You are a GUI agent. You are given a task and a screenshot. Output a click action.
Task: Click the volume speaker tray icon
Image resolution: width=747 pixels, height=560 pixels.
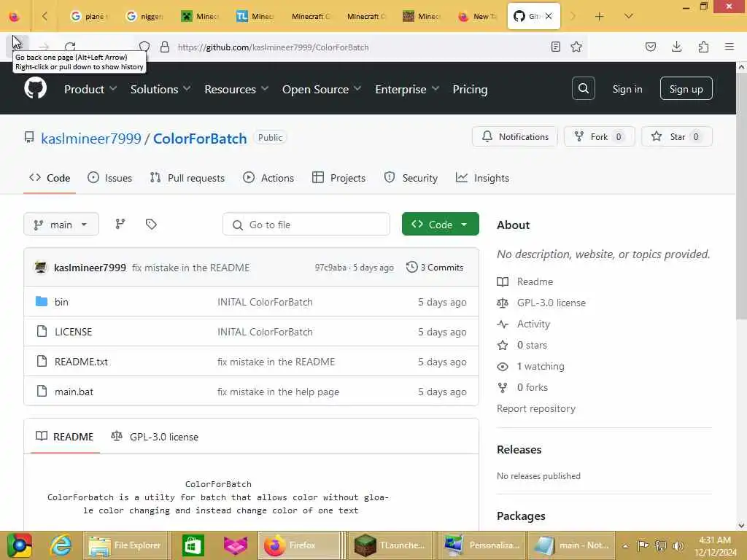click(x=678, y=545)
